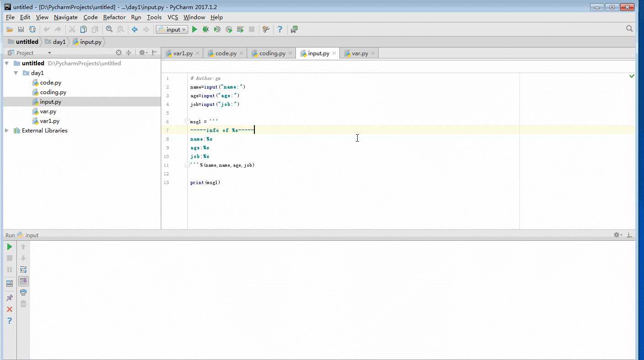Toggle Scroll to the end in the Run panel

[x=23, y=281]
